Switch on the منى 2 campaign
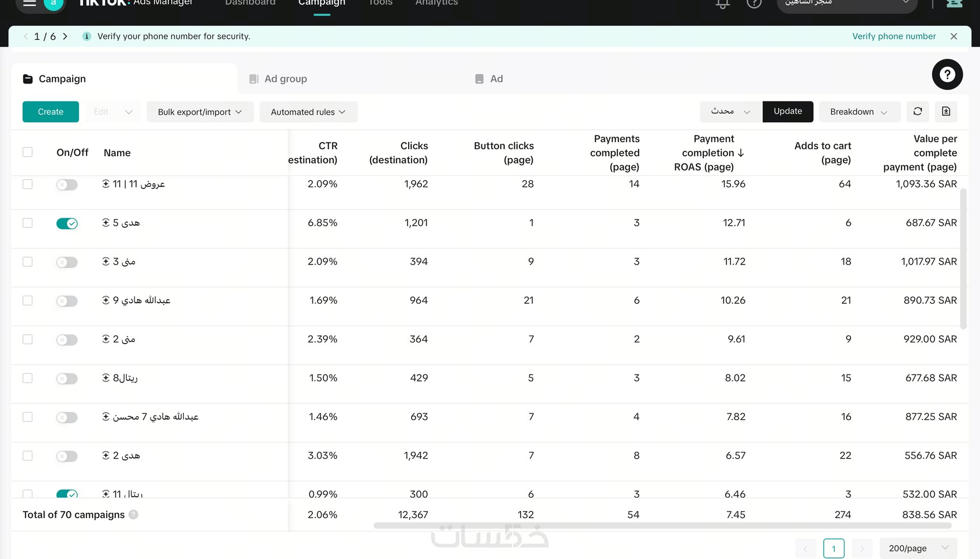This screenshot has height=559, width=980. (x=67, y=340)
